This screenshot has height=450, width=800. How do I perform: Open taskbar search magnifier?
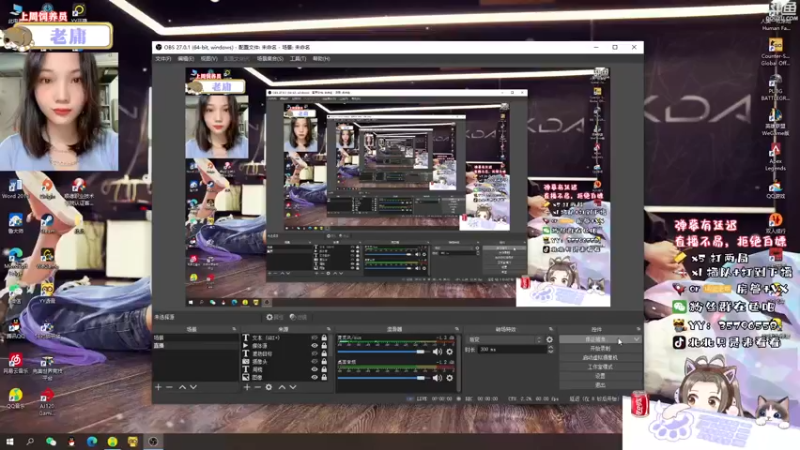(30, 442)
